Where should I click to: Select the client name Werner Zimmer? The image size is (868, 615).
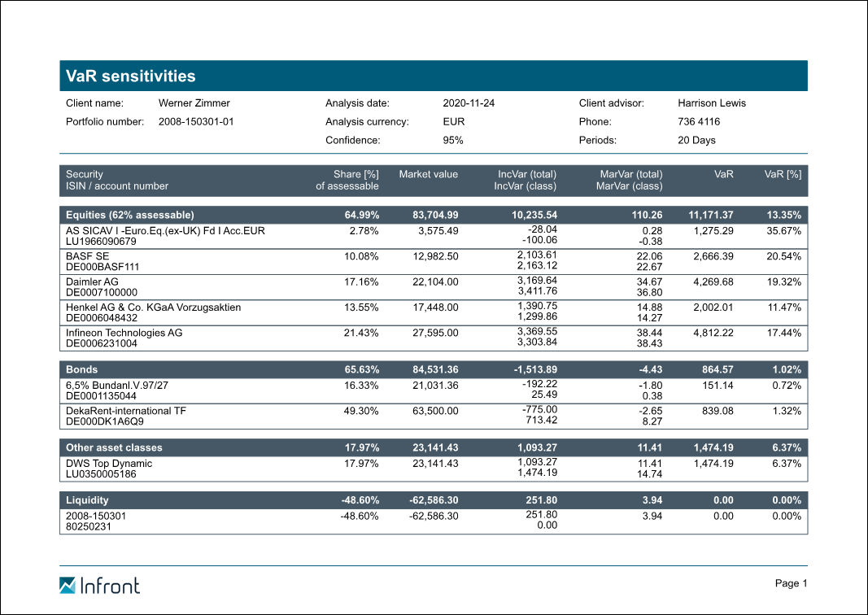194,103
